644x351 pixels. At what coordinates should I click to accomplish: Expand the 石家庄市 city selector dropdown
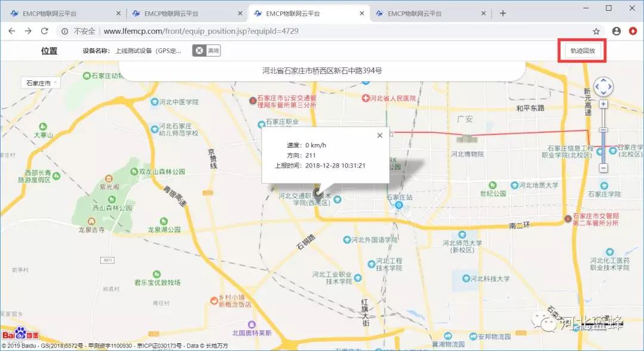41,83
